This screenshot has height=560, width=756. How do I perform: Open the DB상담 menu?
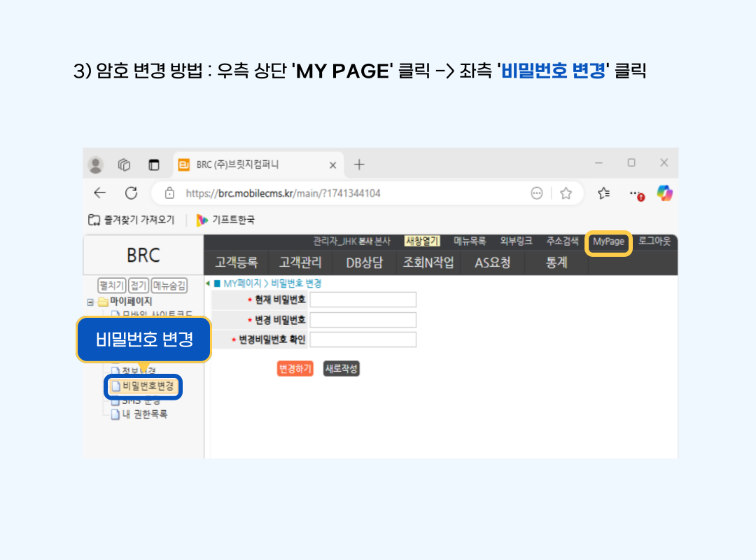coord(364,262)
